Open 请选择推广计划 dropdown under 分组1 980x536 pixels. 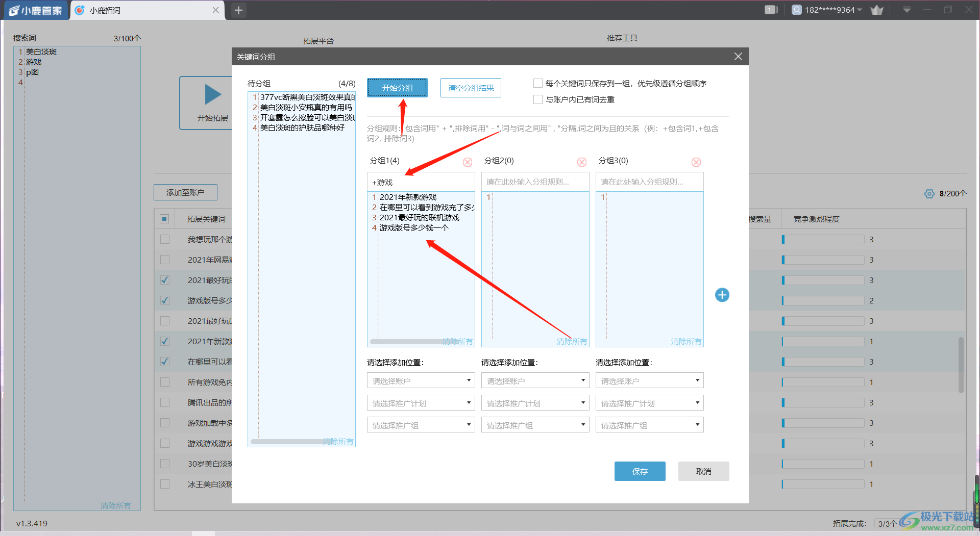(x=421, y=403)
